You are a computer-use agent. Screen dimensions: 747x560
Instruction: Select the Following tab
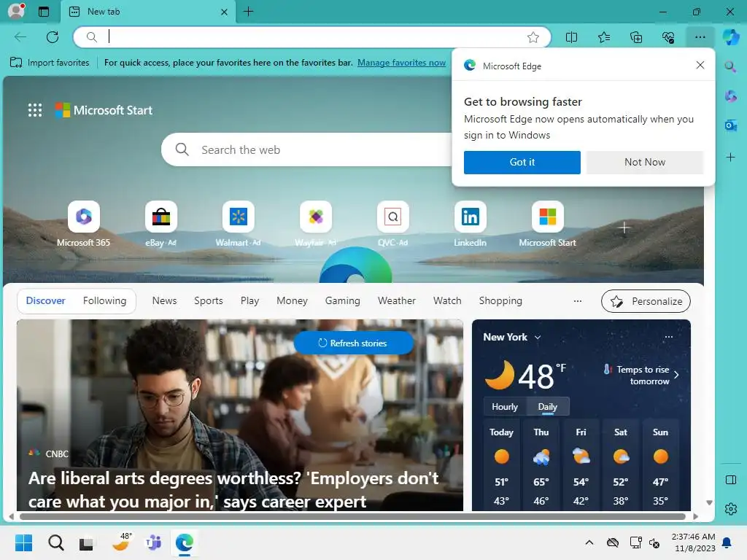click(105, 301)
